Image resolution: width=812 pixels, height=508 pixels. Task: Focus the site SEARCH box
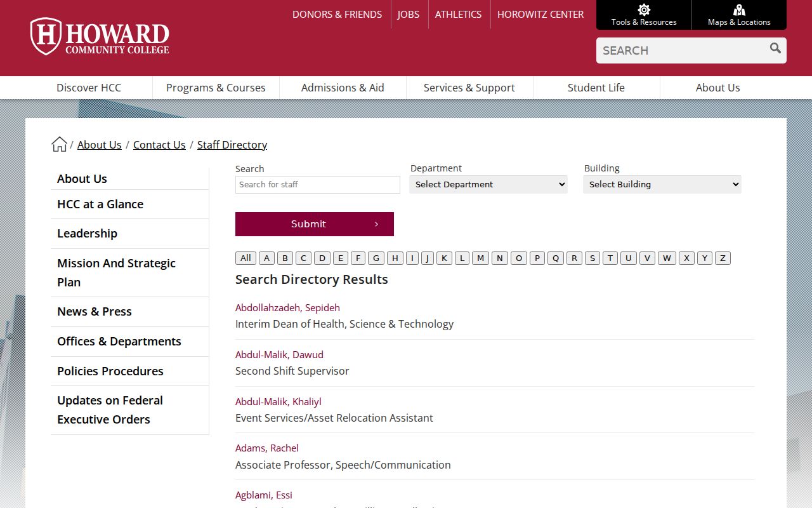coord(682,50)
